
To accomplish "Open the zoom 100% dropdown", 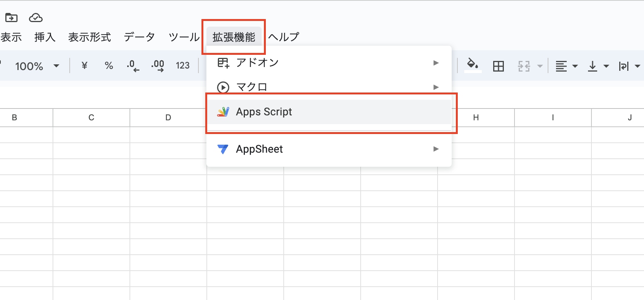I will (x=37, y=66).
